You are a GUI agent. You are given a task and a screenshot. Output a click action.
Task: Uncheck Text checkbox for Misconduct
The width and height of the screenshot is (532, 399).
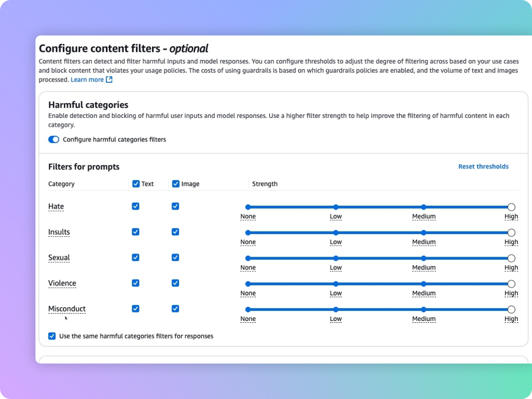click(136, 309)
